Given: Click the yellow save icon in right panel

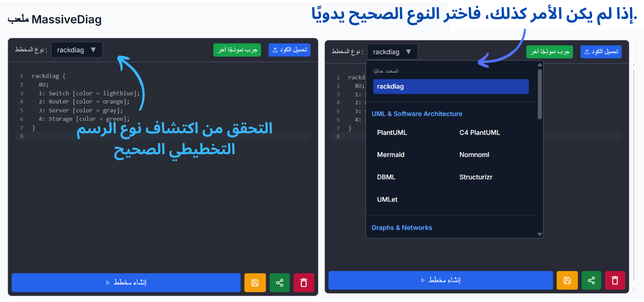Looking at the screenshot, I should click(x=567, y=280).
